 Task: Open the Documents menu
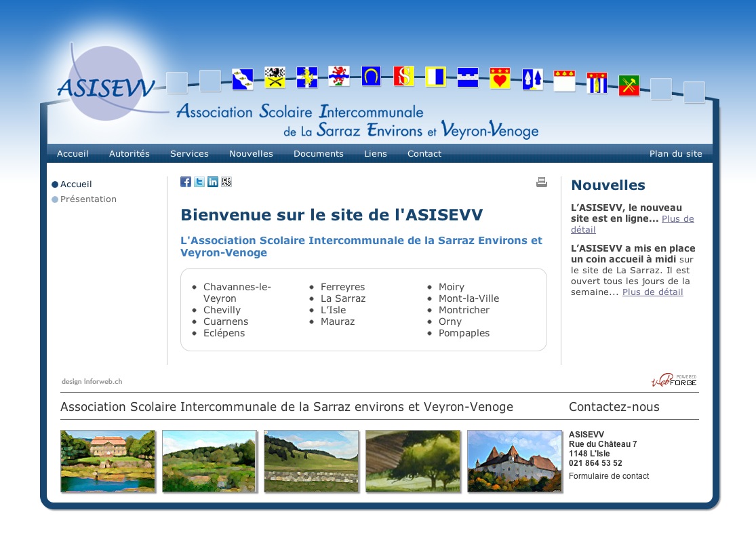point(319,153)
